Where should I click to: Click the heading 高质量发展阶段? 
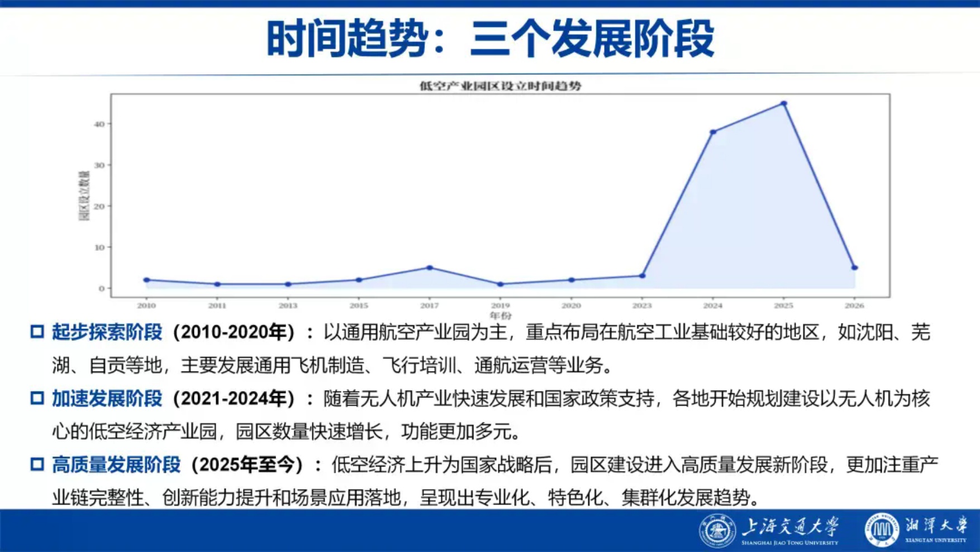click(116, 464)
